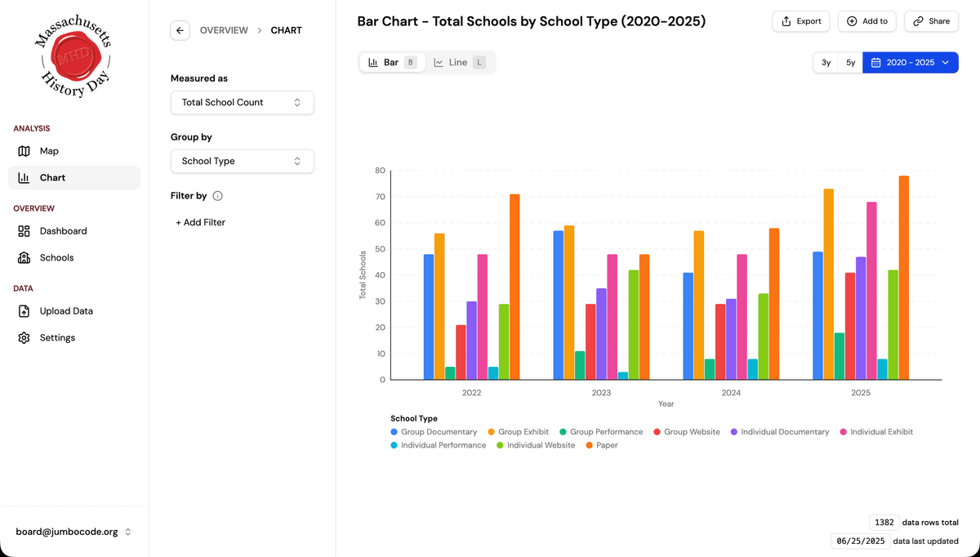This screenshot has height=557, width=980.
Task: Select the Bar chart type toggle
Action: coord(392,62)
